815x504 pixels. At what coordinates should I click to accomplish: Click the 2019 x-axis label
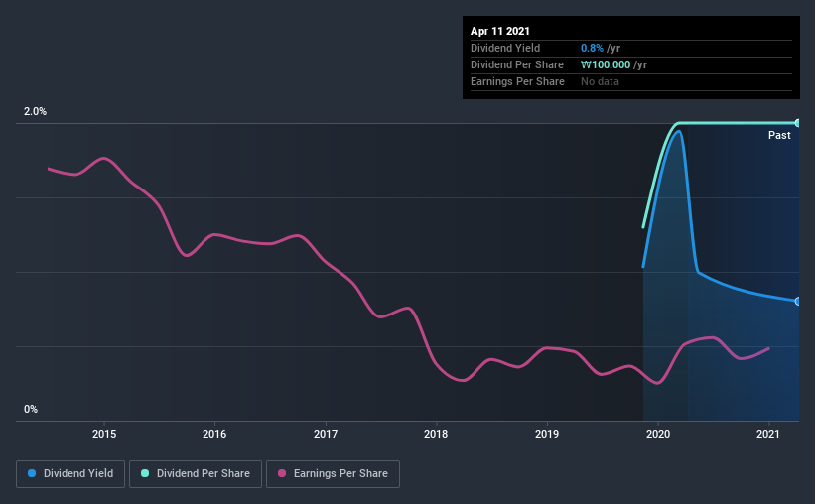pyautogui.click(x=547, y=434)
